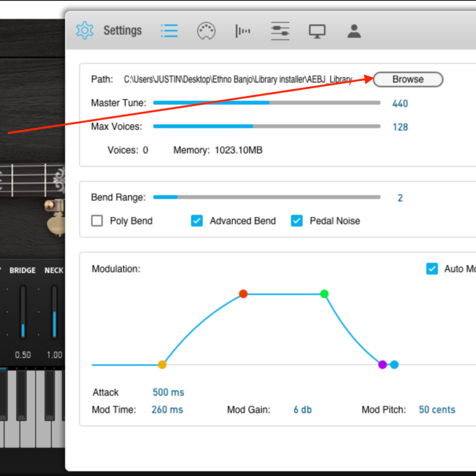476x476 pixels.
Task: Enable the Poly Bend checkbox
Action: click(x=97, y=221)
